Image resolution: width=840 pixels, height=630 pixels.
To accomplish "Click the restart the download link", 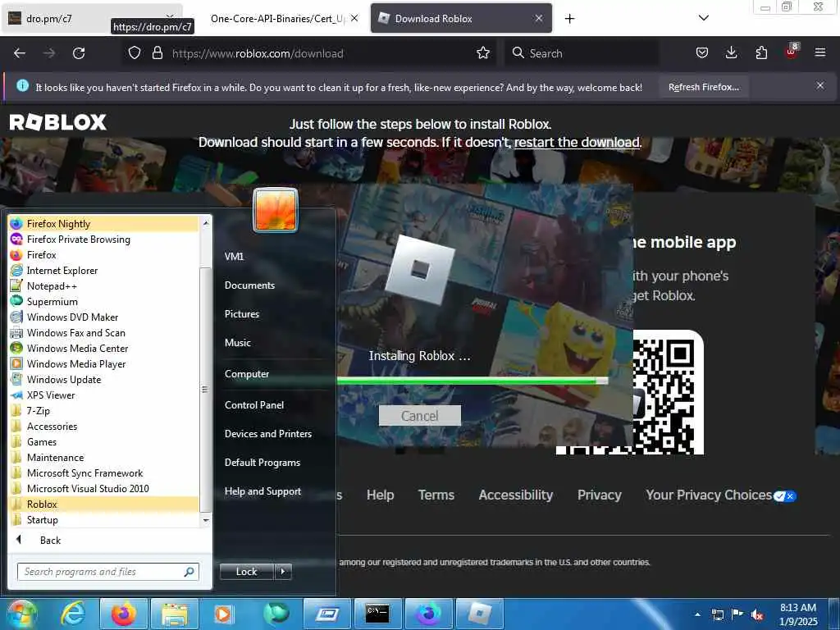I will point(577,143).
